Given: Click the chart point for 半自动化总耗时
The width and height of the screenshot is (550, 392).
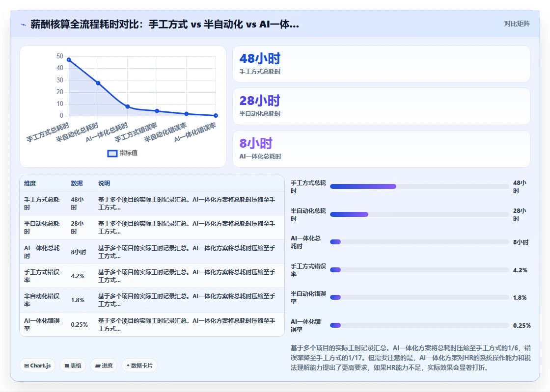Looking at the screenshot, I should tap(98, 83).
